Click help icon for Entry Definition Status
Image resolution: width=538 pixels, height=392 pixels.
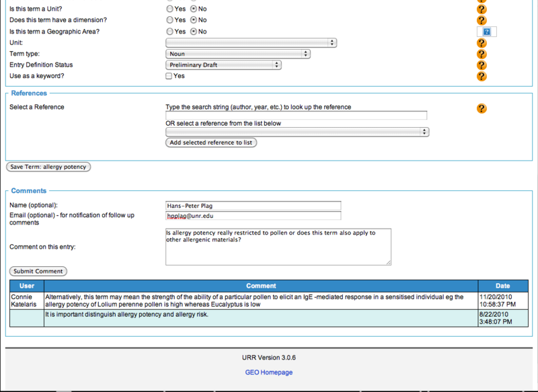tap(482, 65)
